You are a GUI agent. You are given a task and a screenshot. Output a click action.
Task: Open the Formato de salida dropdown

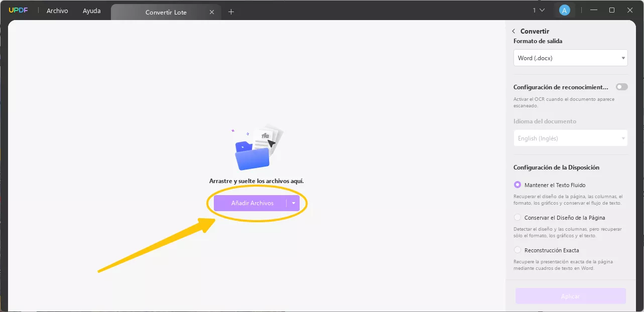click(570, 58)
